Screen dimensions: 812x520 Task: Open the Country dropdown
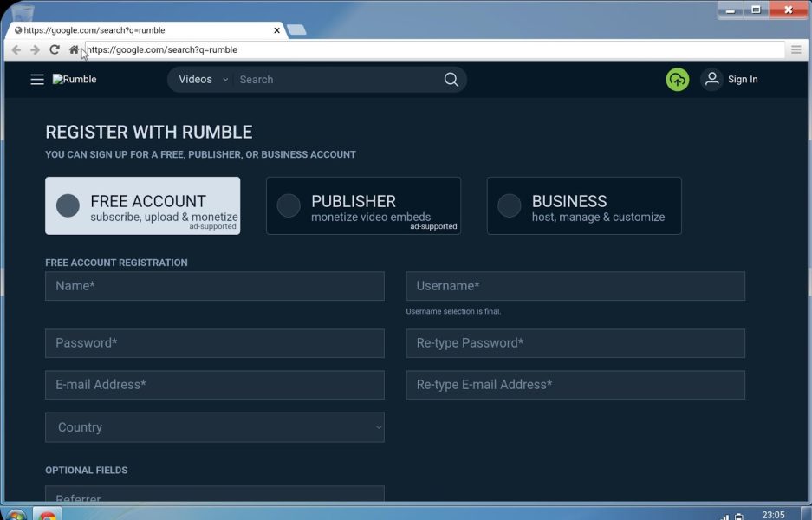[x=214, y=427]
